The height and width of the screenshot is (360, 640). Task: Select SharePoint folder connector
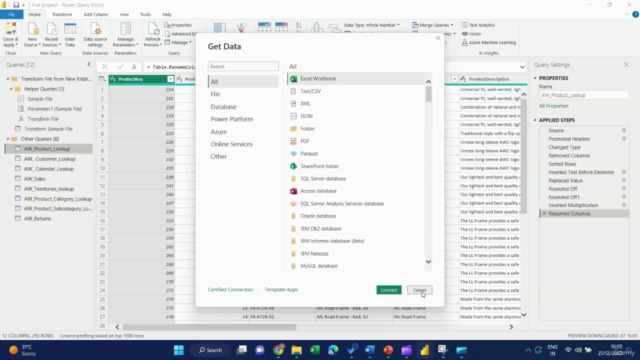click(320, 166)
